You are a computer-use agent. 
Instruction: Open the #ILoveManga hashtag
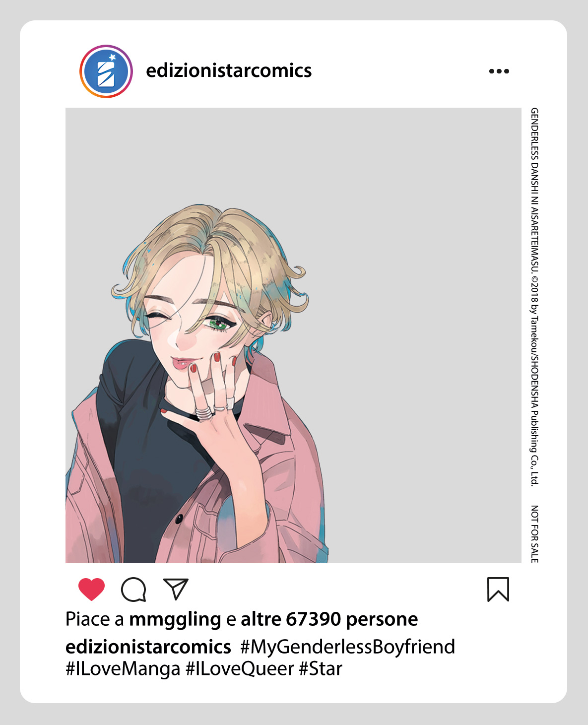click(123, 669)
